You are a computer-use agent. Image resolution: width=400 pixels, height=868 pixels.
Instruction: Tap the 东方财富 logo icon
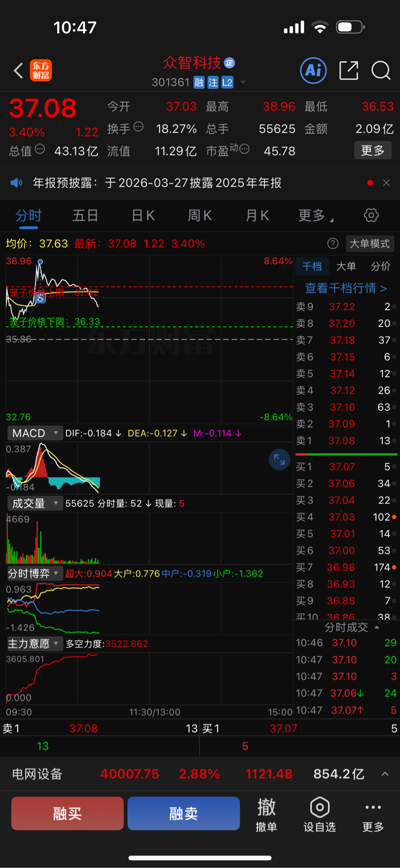[x=41, y=70]
